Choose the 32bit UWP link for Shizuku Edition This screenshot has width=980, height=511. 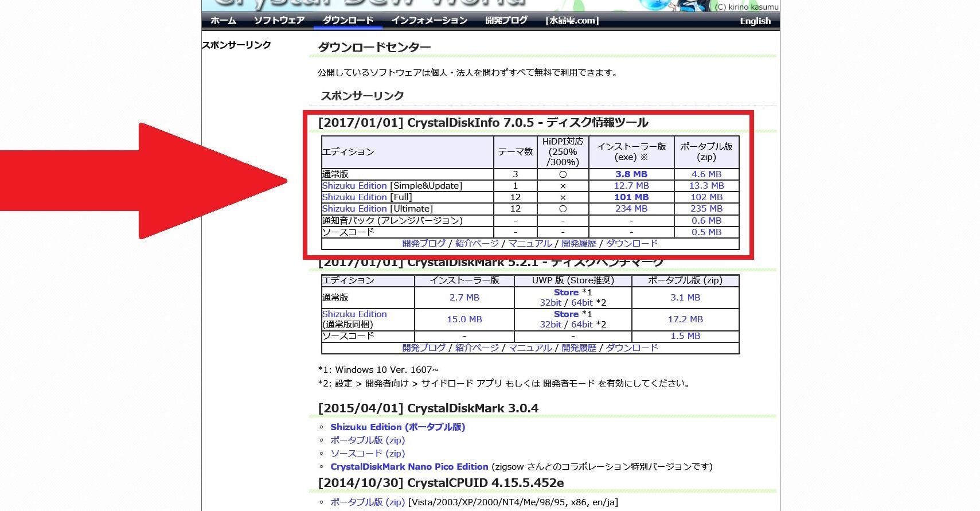pyautogui.click(x=550, y=325)
